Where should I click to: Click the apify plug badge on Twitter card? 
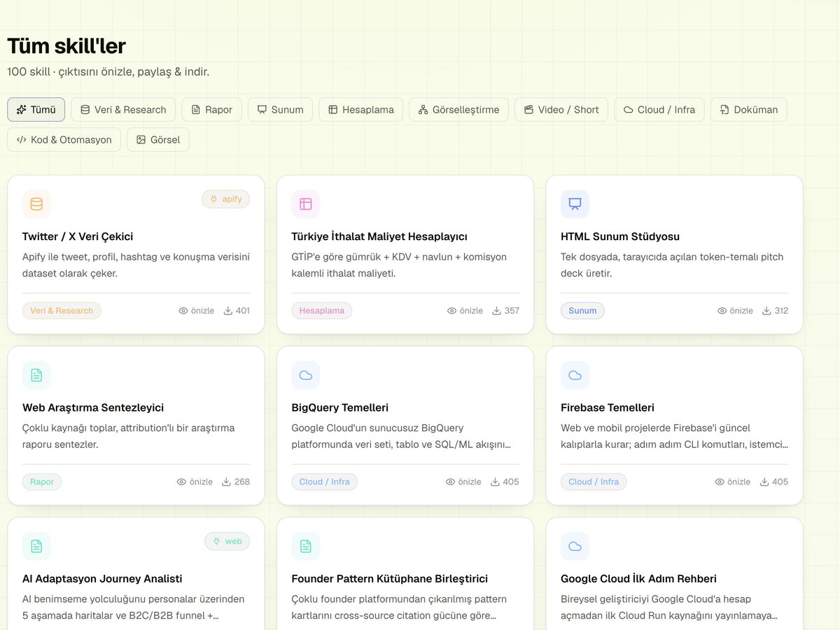tap(225, 199)
